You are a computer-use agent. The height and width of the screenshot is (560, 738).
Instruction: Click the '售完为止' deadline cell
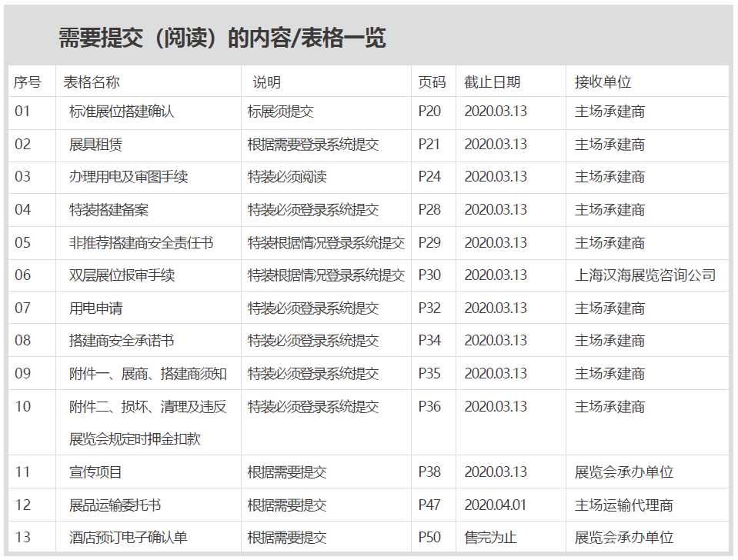[489, 538]
